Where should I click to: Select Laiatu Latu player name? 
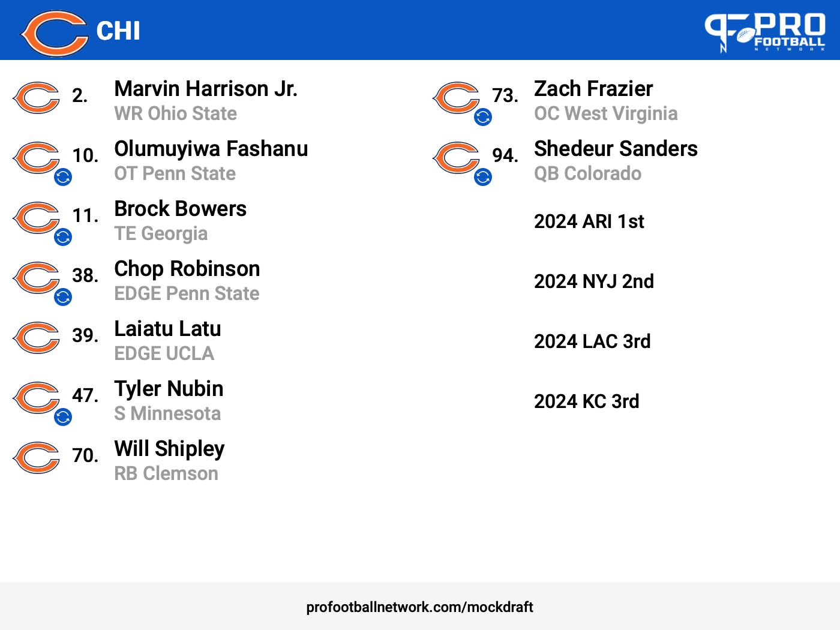(x=167, y=329)
